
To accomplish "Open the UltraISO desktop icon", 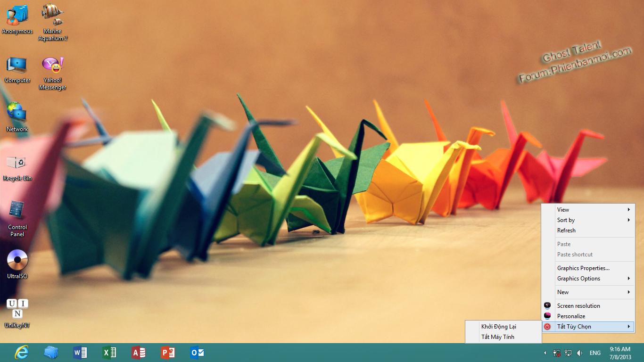I will point(17,260).
